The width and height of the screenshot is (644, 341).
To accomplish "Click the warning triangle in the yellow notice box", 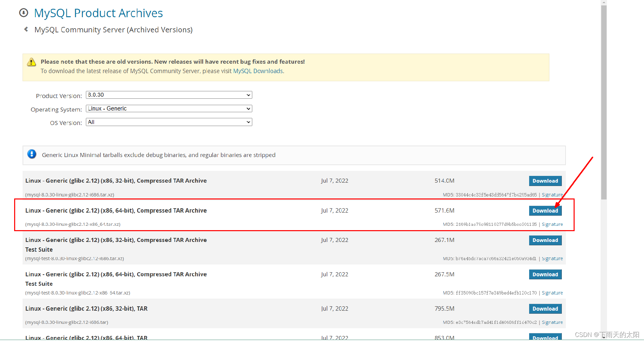I will tap(31, 62).
